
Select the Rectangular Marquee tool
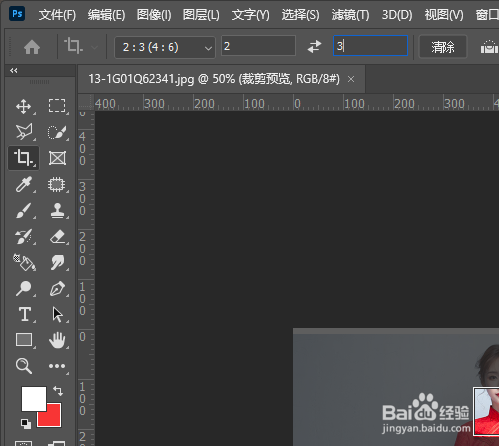57,106
